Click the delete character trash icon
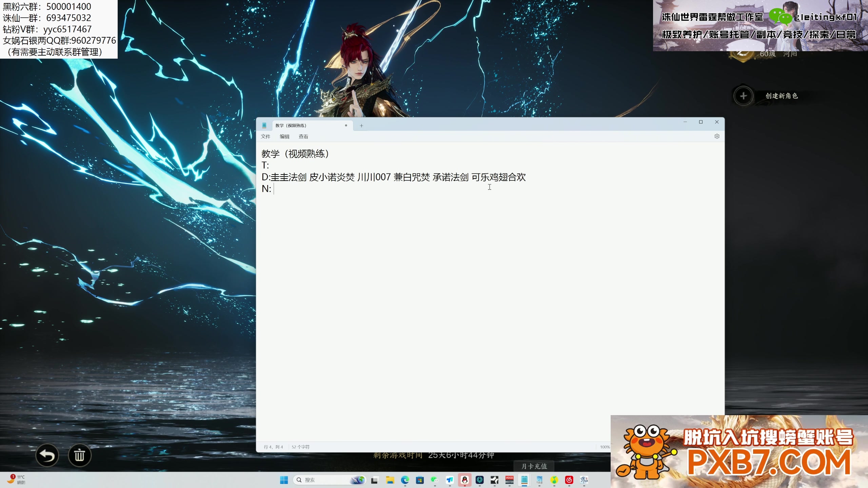This screenshot has height=488, width=868. (79, 455)
